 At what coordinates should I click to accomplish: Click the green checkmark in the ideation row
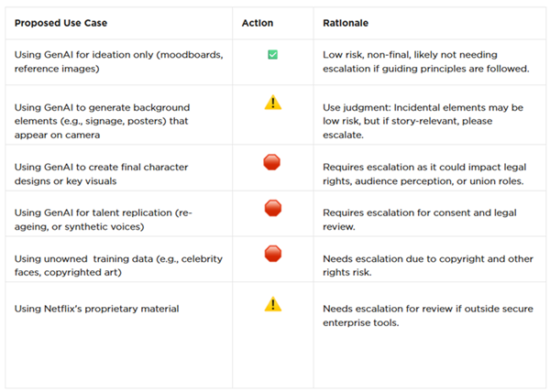[x=272, y=55]
